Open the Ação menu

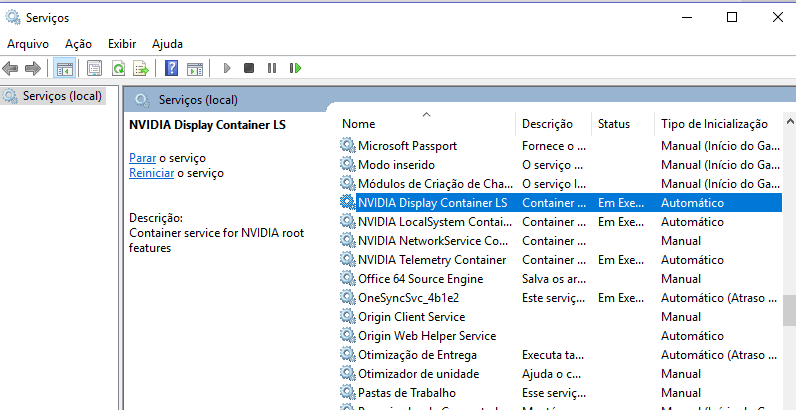click(x=78, y=44)
